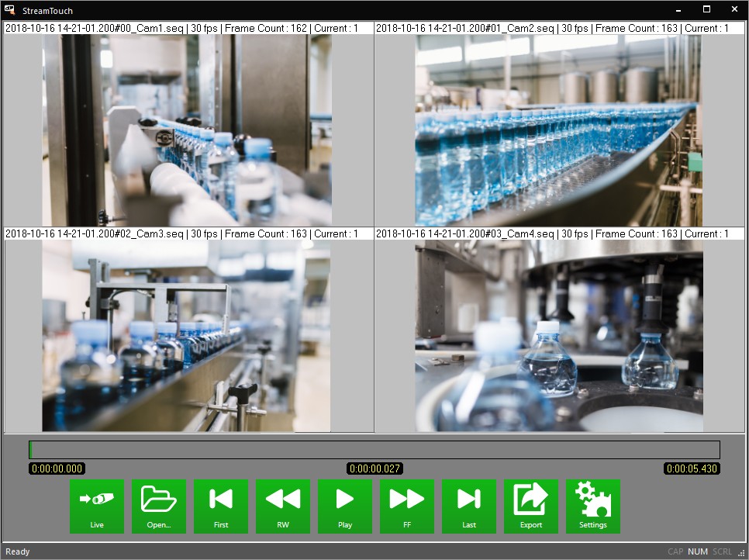Start playback with the Play button
The width and height of the screenshot is (749, 560).
click(344, 506)
